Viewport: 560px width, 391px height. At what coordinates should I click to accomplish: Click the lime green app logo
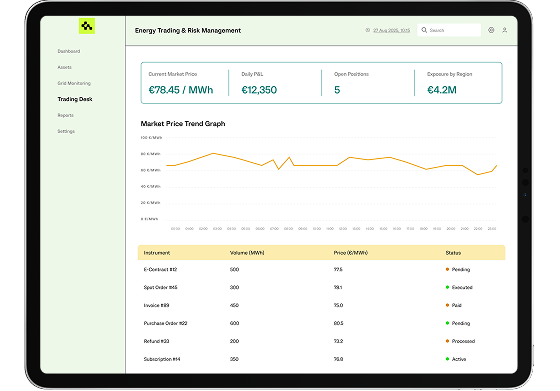tap(87, 26)
